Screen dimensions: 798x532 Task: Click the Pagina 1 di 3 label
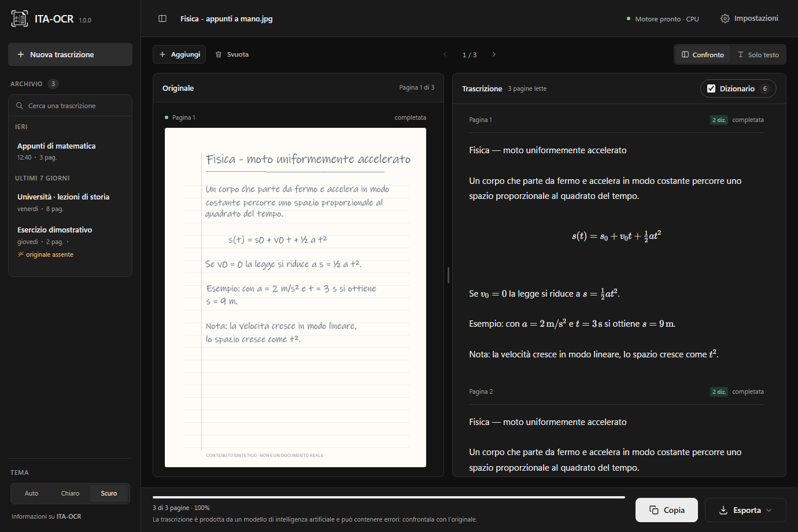416,87
